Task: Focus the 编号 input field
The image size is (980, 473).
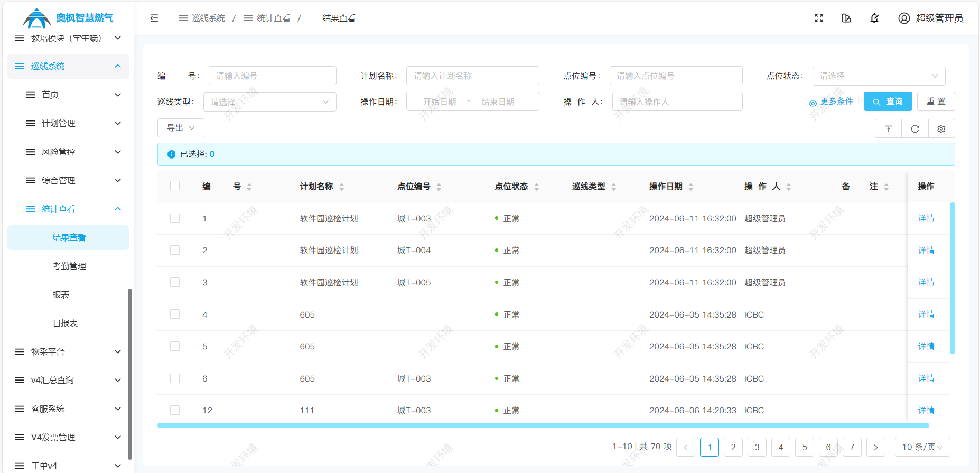Action: (273, 76)
